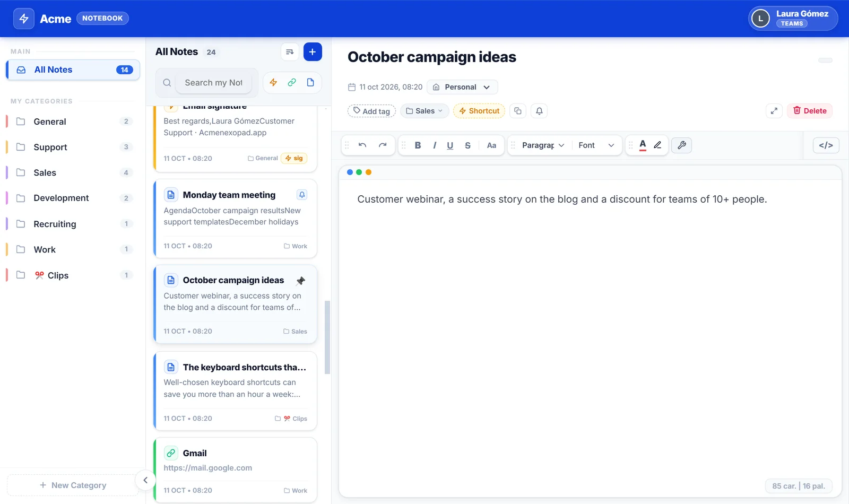Pick text color with the A icon
Screen dimensions: 849x504
point(643,145)
